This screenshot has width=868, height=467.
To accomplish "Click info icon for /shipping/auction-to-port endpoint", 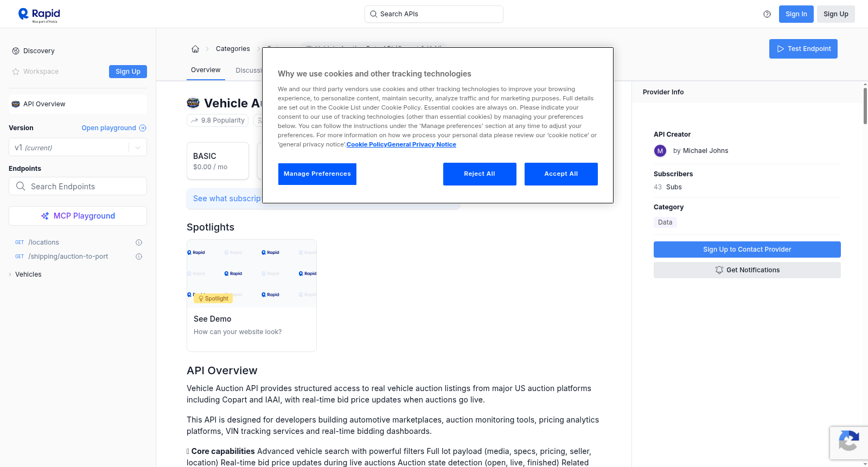I will click(139, 257).
